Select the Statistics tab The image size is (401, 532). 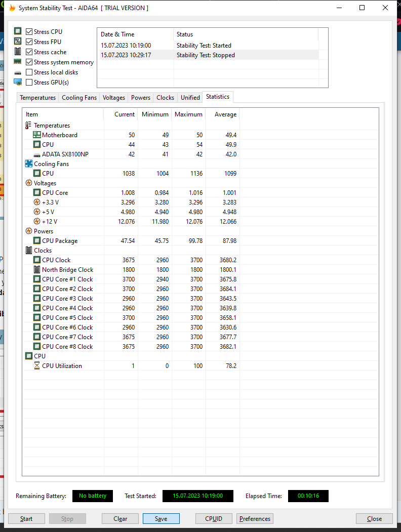218,97
